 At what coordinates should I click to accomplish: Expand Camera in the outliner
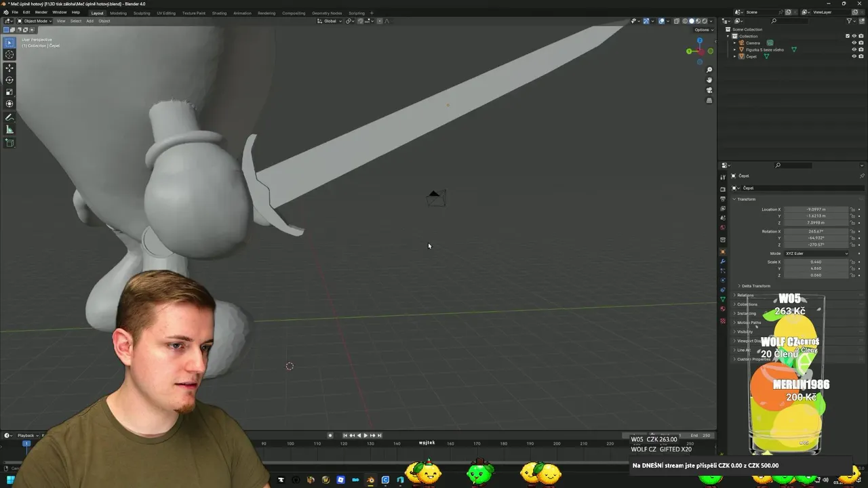735,43
